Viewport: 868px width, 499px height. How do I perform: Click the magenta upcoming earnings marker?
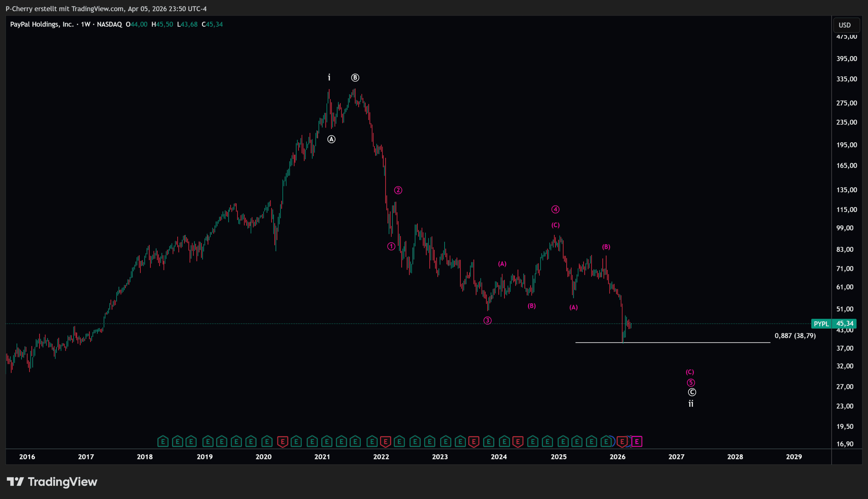(637, 441)
